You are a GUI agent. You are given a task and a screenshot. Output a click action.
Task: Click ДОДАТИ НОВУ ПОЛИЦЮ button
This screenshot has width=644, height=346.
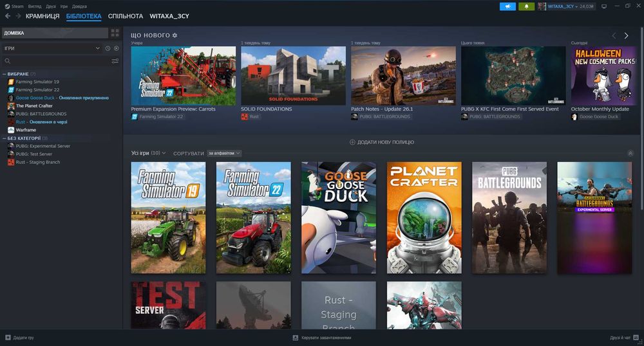(381, 142)
